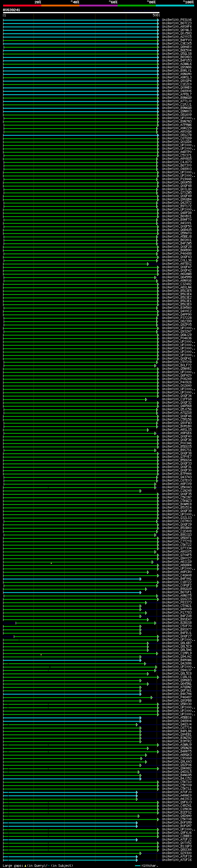Click the red 20% identity legend segment
This screenshot has width=197, height=868.
tap(22, 6)
